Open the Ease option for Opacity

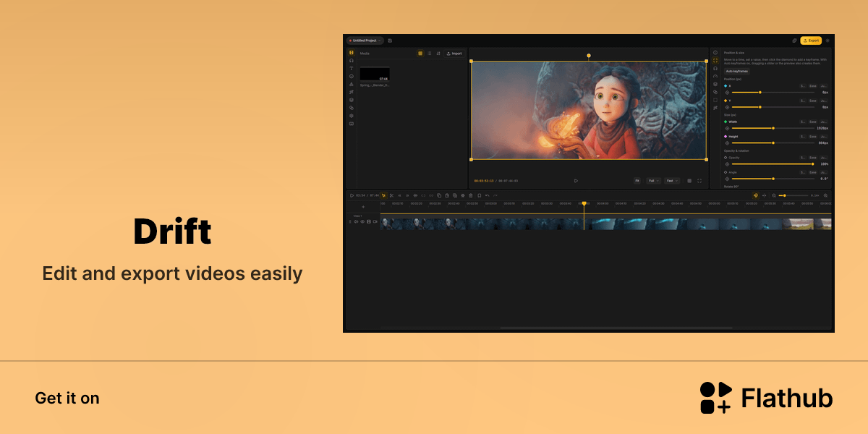click(813, 158)
